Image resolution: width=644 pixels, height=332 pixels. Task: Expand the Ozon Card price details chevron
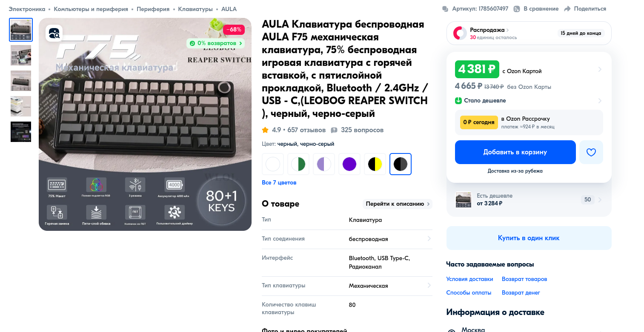point(600,69)
